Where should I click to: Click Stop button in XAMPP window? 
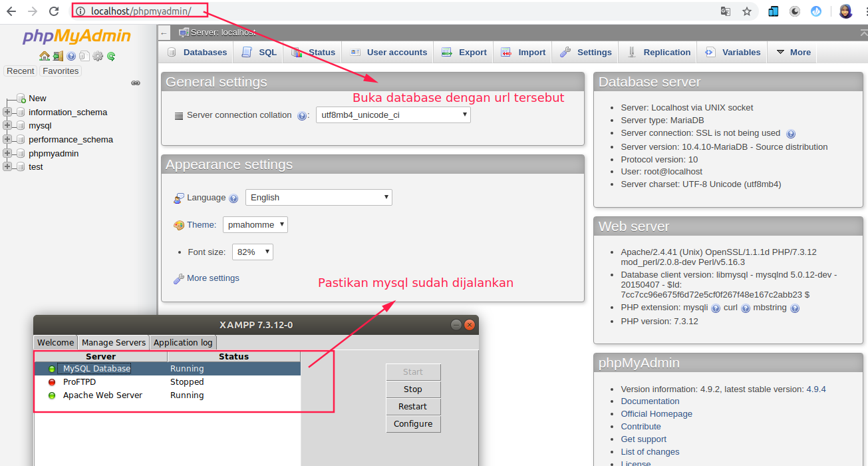click(x=413, y=389)
